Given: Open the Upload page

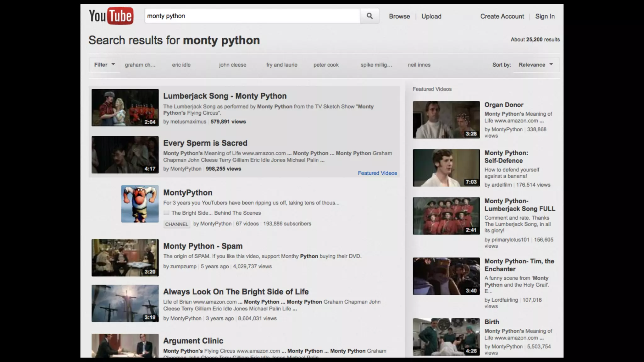Looking at the screenshot, I should pyautogui.click(x=431, y=16).
